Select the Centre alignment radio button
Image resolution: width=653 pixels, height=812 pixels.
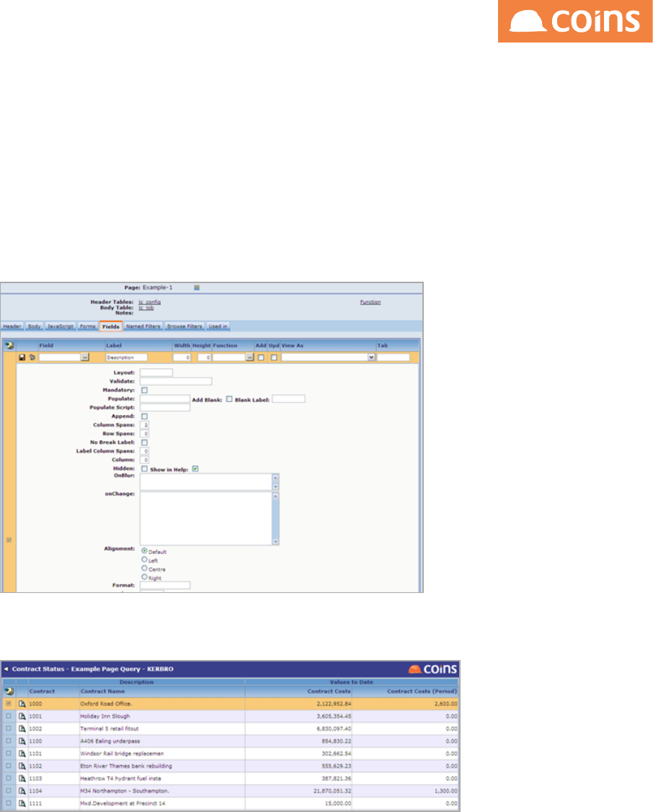click(x=144, y=568)
